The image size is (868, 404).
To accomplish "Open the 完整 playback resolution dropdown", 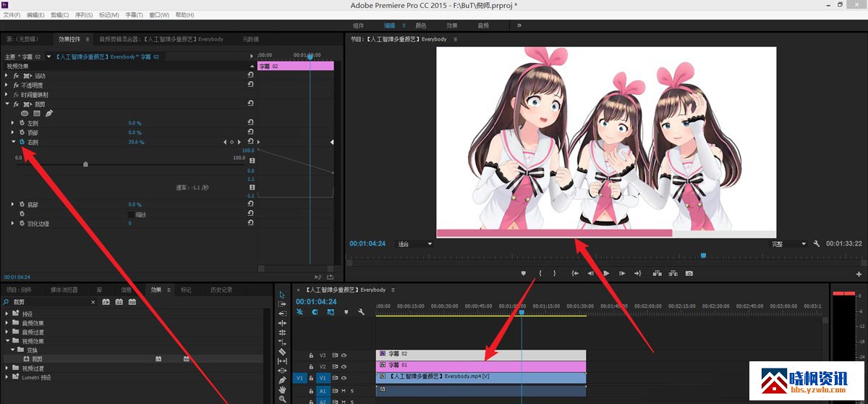I will pyautogui.click(x=788, y=244).
